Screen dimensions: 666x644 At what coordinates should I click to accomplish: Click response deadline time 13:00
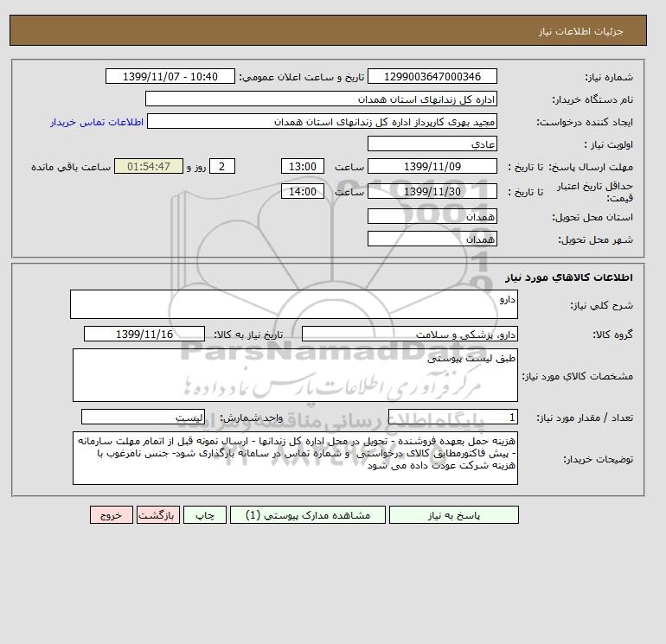(303, 167)
